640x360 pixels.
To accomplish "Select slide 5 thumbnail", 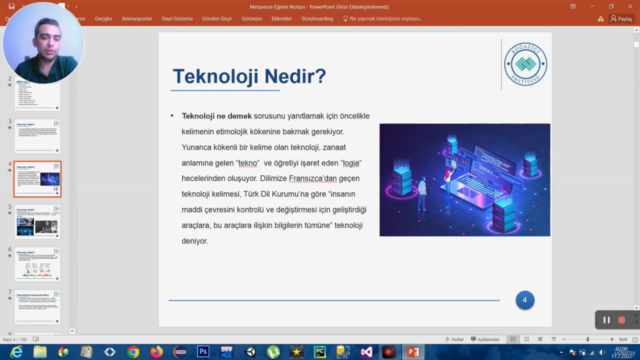I will 38,222.
